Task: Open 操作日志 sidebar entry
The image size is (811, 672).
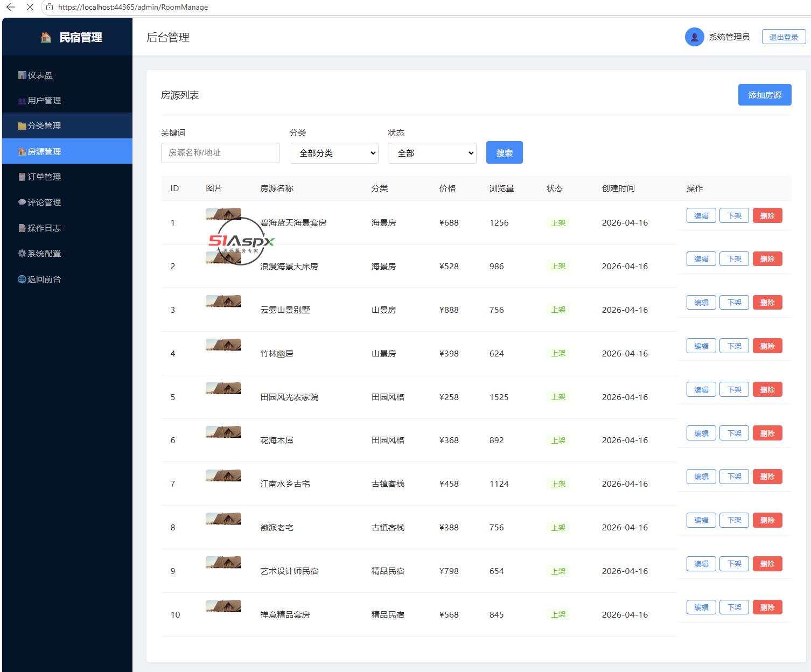Action: click(x=67, y=228)
